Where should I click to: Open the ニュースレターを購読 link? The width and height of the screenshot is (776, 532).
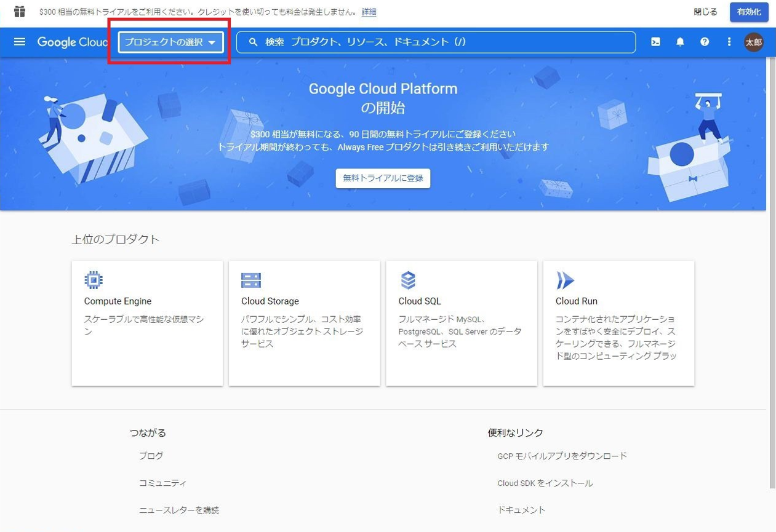coord(178,510)
